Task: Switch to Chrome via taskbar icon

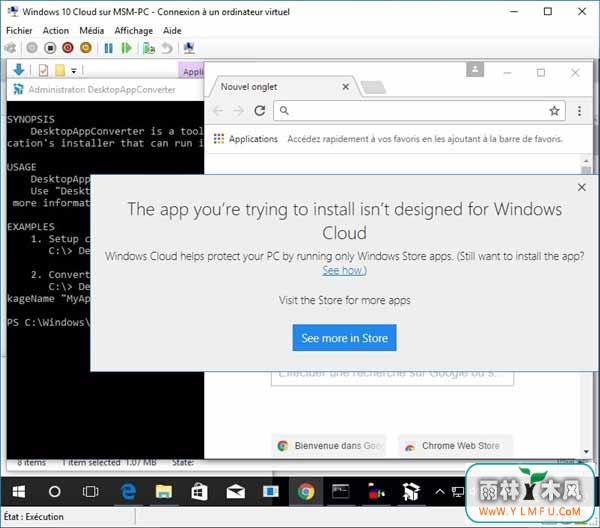Action: (306, 491)
